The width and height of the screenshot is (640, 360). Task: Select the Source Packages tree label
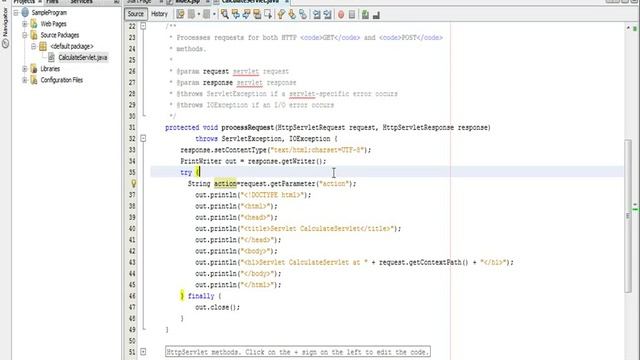60,35
